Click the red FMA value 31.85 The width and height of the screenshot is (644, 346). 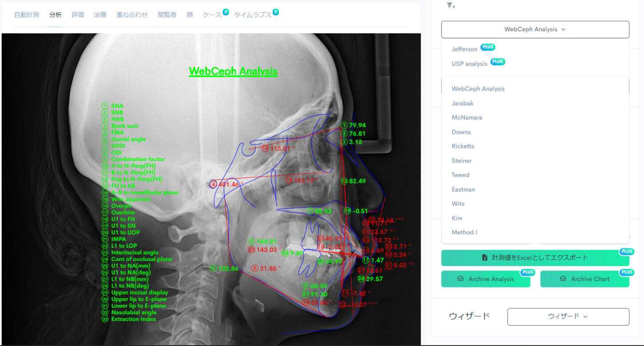coord(268,268)
